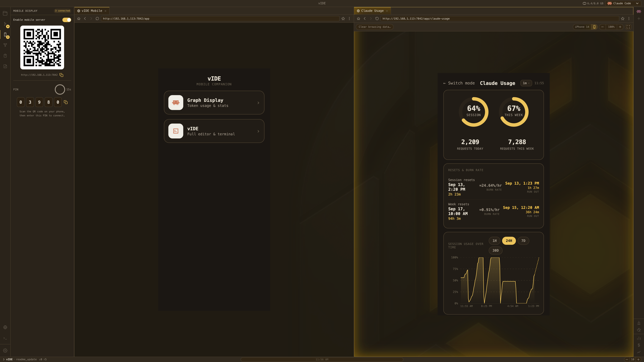Reload the vIDE Mobile browser page
This screenshot has width=644, height=362.
point(97,19)
